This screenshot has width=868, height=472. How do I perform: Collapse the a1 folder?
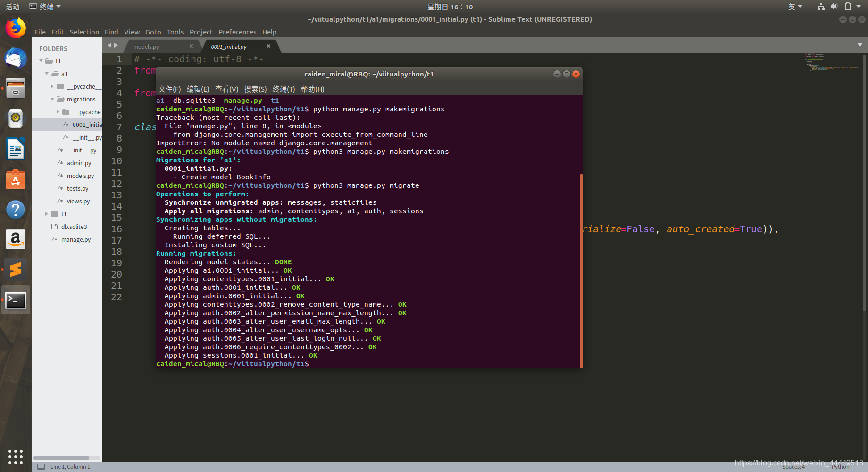(x=47, y=74)
